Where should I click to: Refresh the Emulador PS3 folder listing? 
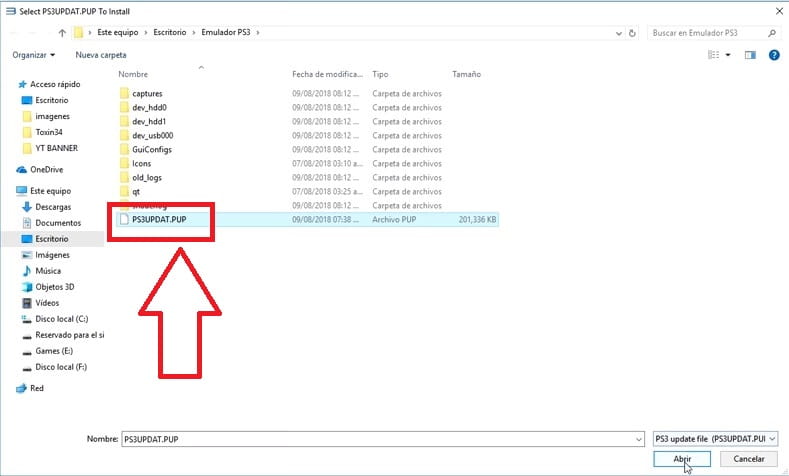pyautogui.click(x=634, y=33)
